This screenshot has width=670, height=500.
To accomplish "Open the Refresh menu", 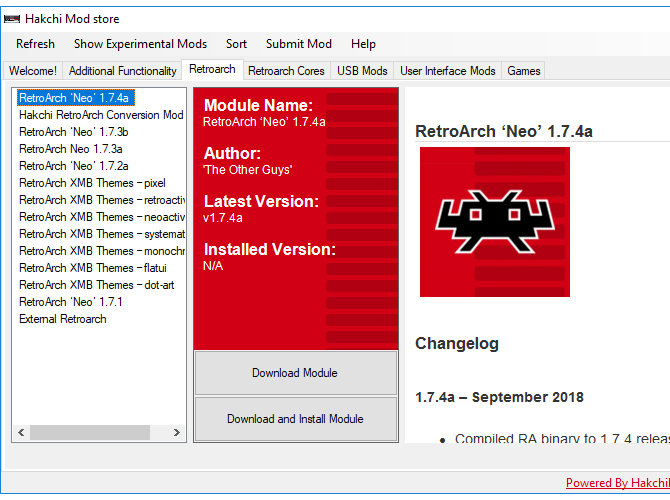I will click(x=35, y=44).
